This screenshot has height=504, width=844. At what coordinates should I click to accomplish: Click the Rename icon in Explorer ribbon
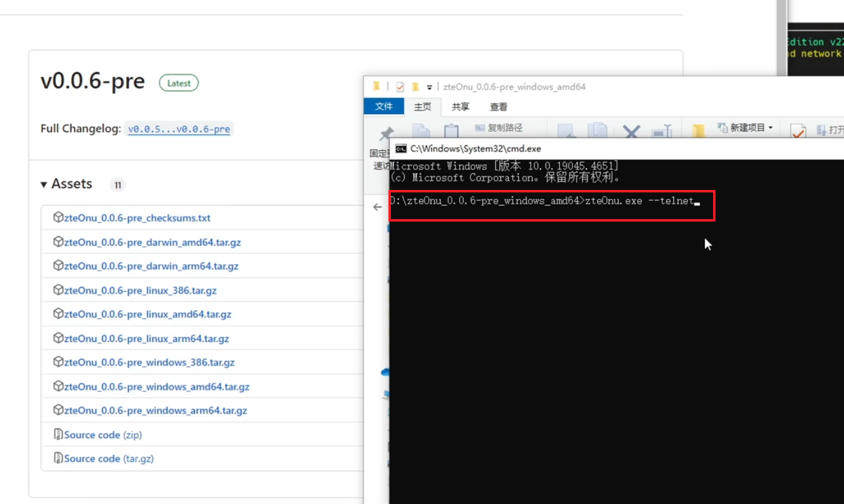tap(663, 131)
